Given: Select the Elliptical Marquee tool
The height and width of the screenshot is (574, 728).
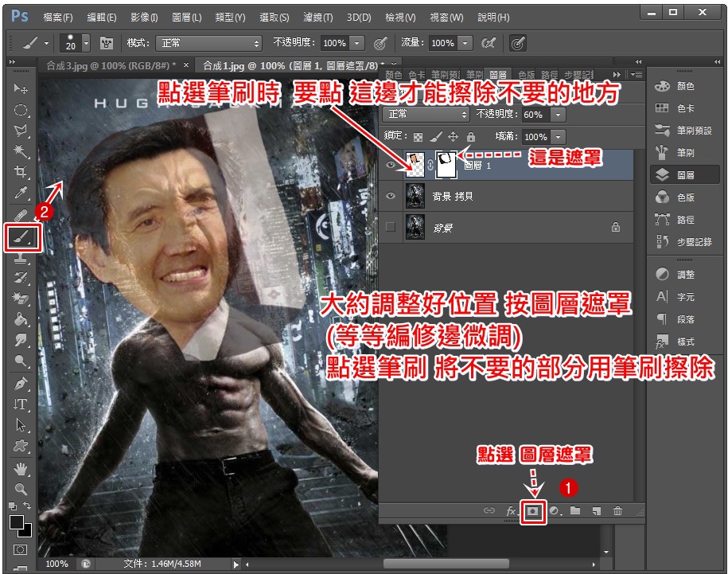Looking at the screenshot, I should (x=21, y=110).
